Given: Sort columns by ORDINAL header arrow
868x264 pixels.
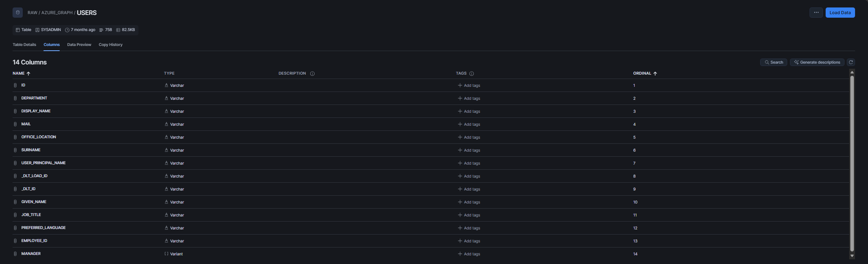Looking at the screenshot, I should point(655,73).
